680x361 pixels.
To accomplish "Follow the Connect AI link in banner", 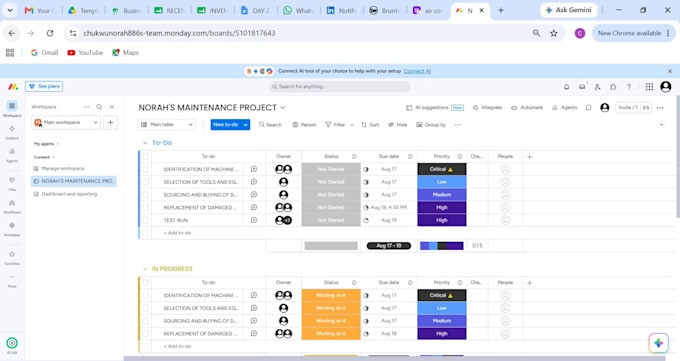I will click(x=417, y=71).
